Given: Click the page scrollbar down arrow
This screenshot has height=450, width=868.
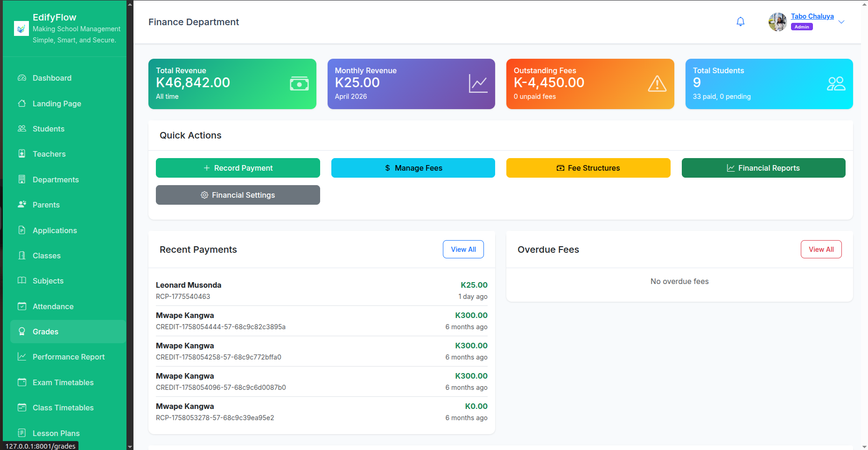Looking at the screenshot, I should pos(864,446).
